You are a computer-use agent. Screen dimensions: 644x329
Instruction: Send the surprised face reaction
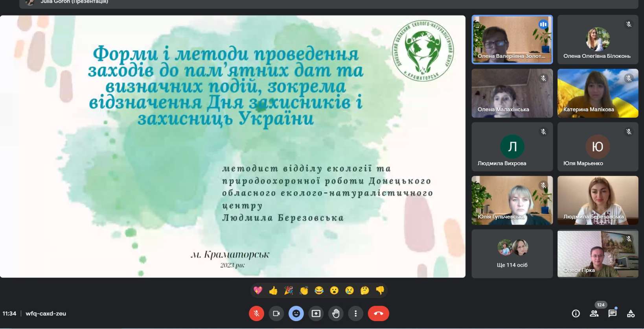(334, 290)
